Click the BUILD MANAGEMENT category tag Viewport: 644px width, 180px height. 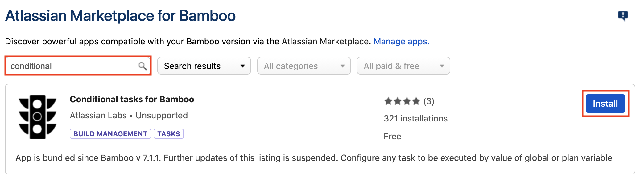[110, 134]
